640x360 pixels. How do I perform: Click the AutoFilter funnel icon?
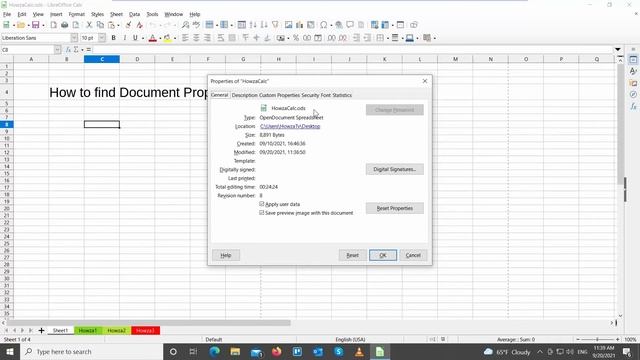click(x=275, y=25)
